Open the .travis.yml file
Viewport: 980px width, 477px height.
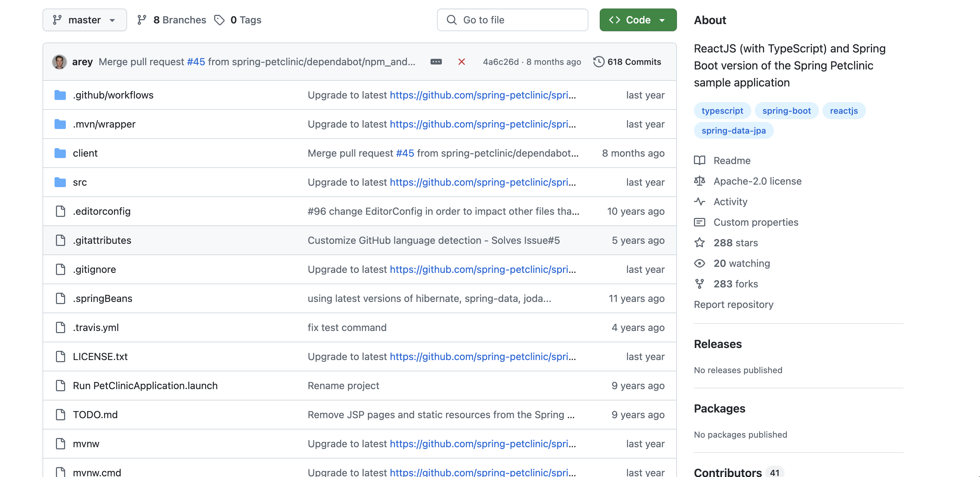[x=96, y=327]
